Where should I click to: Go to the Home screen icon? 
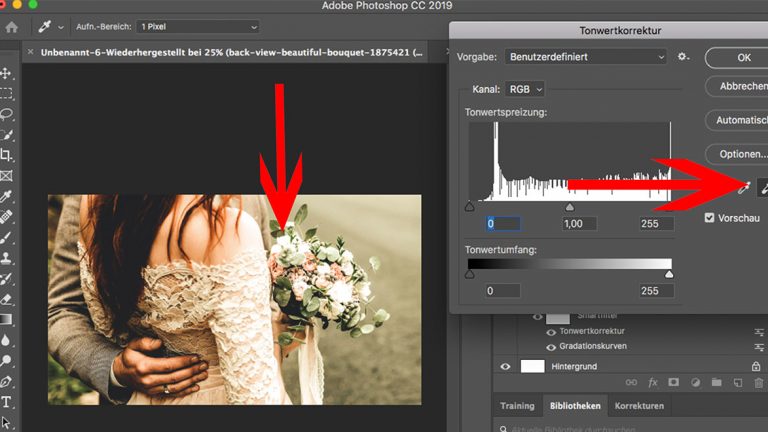(x=12, y=27)
